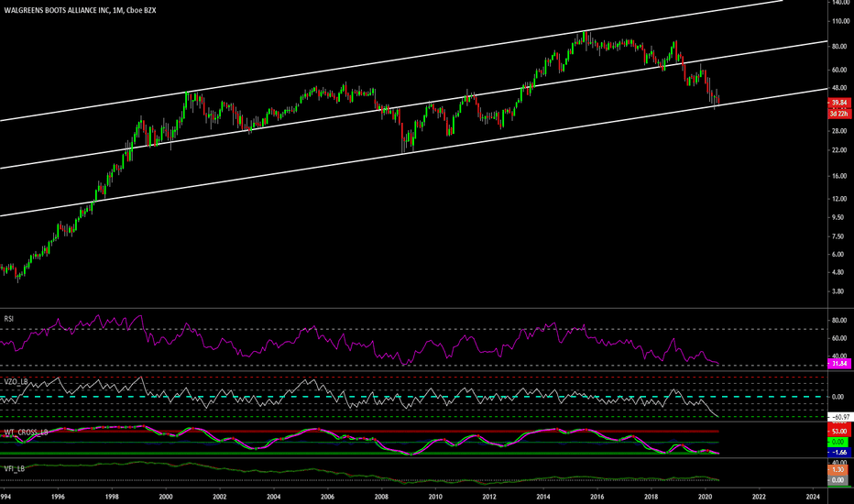Click 48.00 on the main price axis
Image resolution: width=854 pixels, height=504 pixels.
point(839,88)
